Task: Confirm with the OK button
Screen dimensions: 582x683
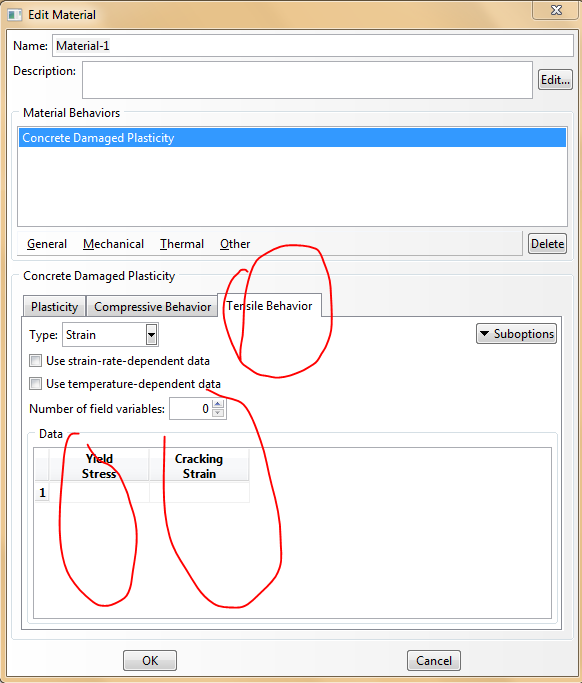Action: coord(150,661)
